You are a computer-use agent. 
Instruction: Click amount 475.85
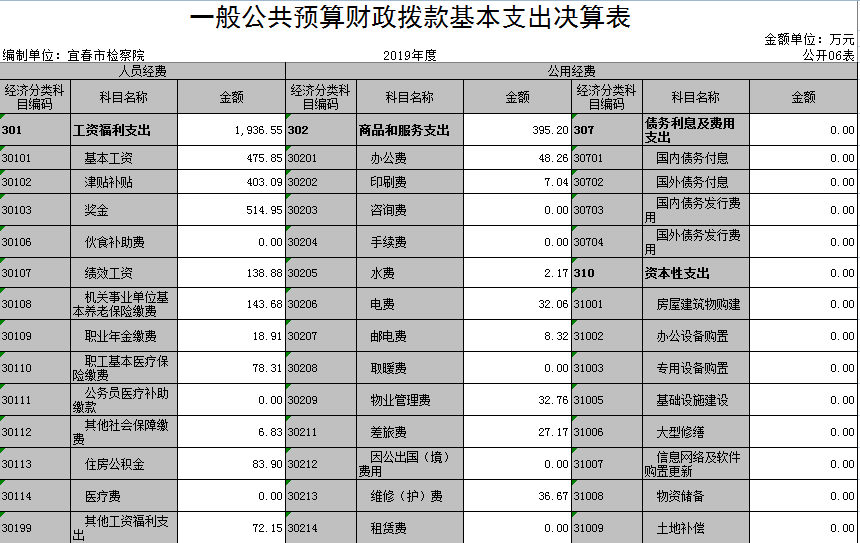tap(231, 158)
